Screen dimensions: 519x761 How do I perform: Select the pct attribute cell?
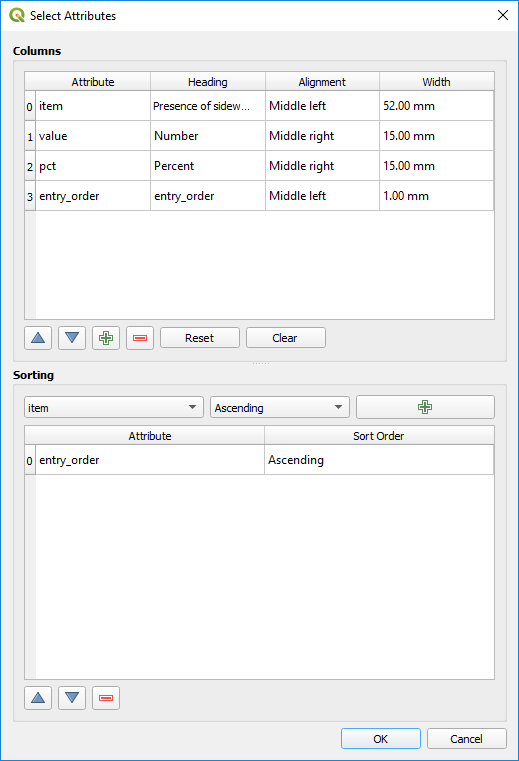[x=93, y=166]
